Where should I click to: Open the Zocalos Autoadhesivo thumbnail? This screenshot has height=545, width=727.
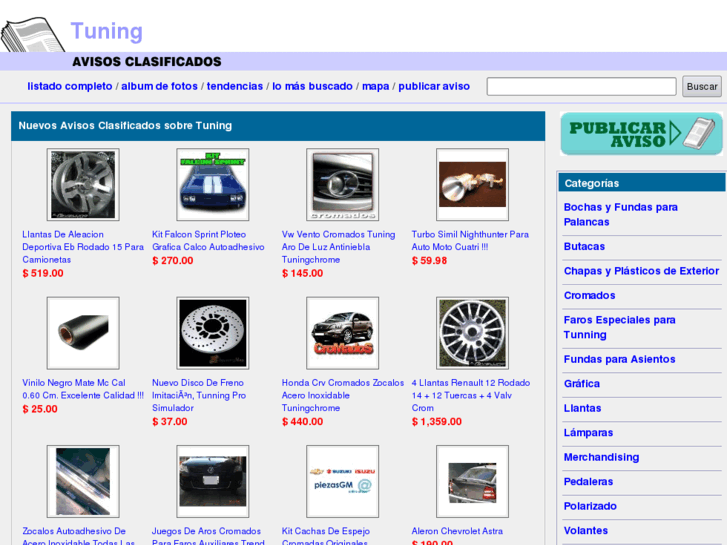point(83,481)
